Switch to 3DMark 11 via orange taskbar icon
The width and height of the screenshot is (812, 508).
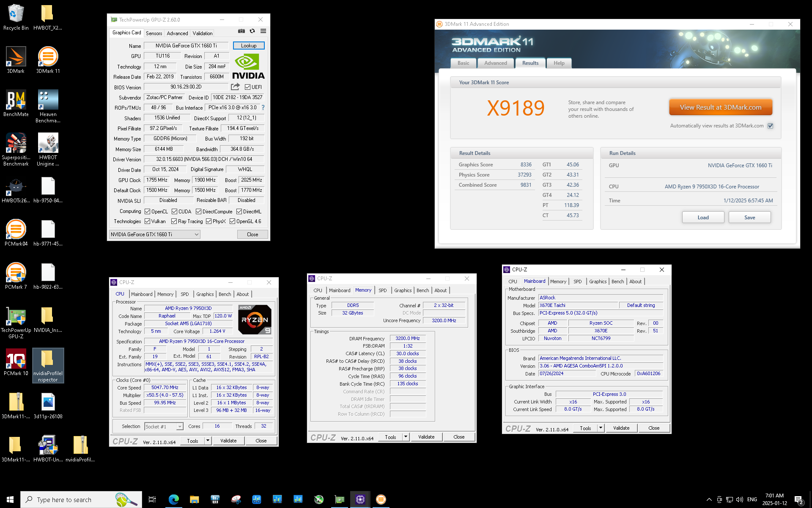(x=381, y=500)
